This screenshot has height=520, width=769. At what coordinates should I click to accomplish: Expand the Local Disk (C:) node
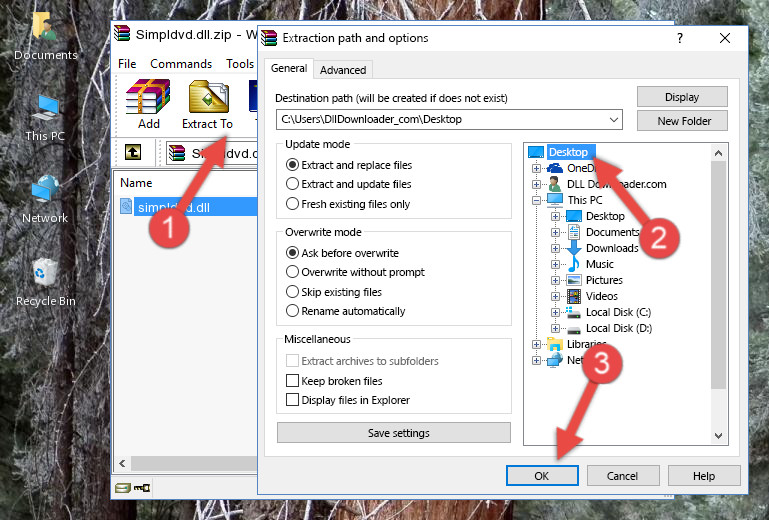555,312
